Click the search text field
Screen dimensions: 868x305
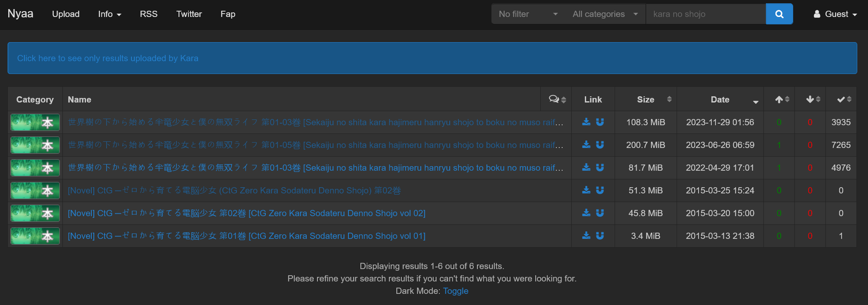[706, 14]
